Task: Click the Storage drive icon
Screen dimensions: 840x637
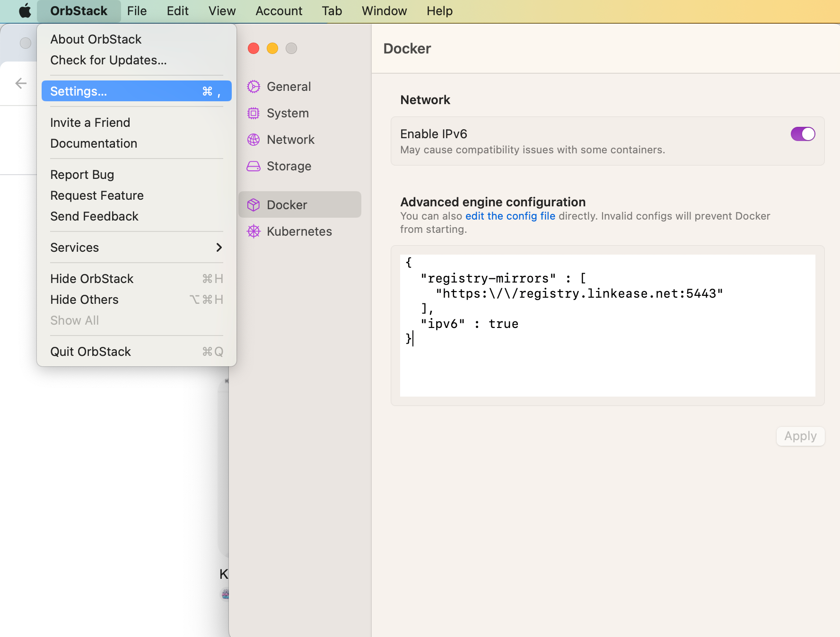Action: coord(254,166)
